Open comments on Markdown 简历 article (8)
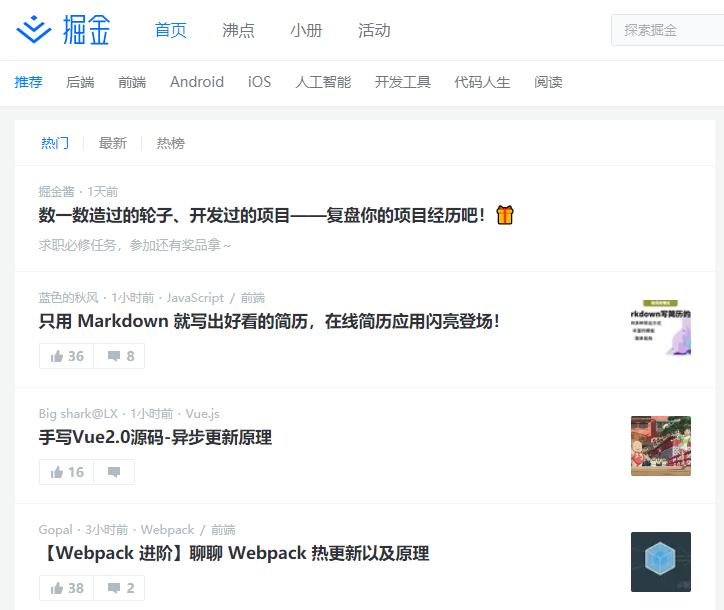The height and width of the screenshot is (610, 724). (x=120, y=356)
